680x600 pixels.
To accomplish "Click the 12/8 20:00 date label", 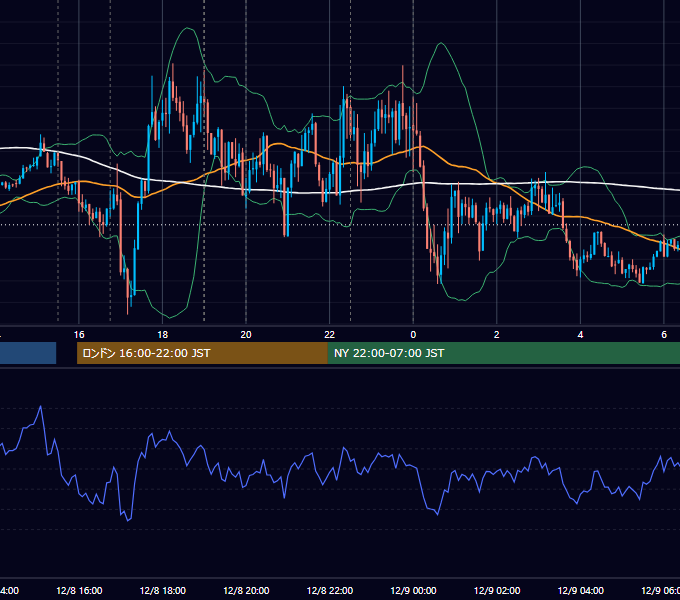I will pos(246,590).
